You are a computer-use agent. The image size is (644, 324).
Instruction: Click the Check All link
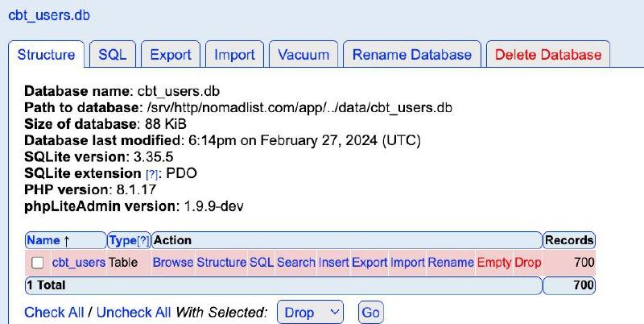(x=54, y=312)
